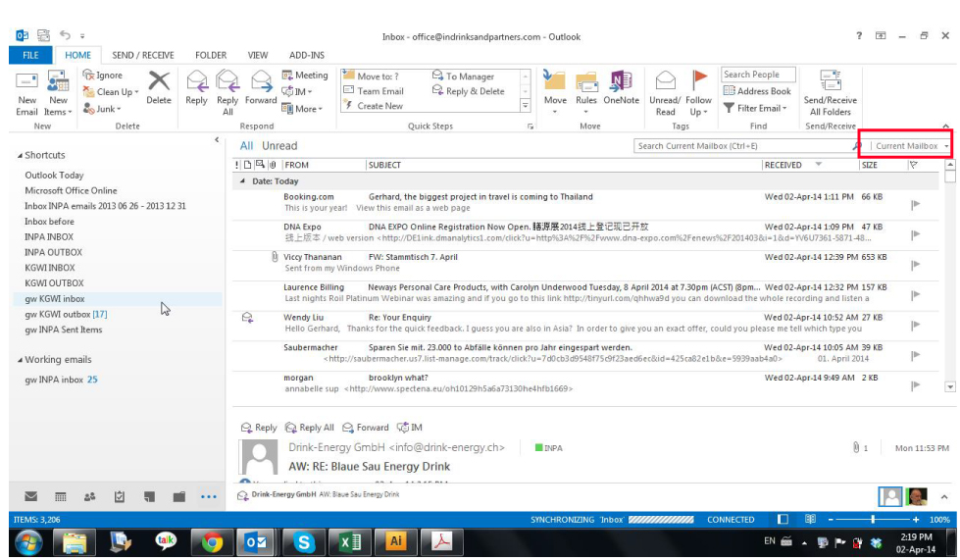Show only Unread messages
This screenshot has width=960, height=560.
coord(279,146)
